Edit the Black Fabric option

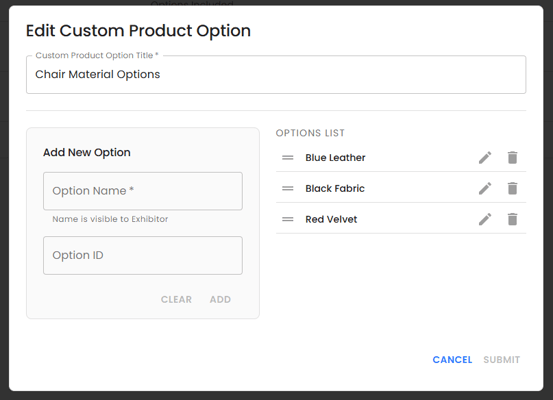pos(485,188)
